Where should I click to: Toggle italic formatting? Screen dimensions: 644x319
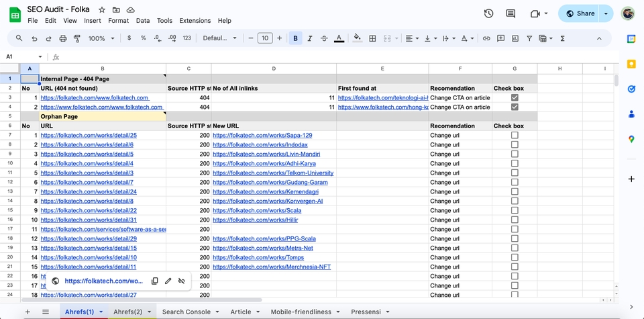coord(310,38)
